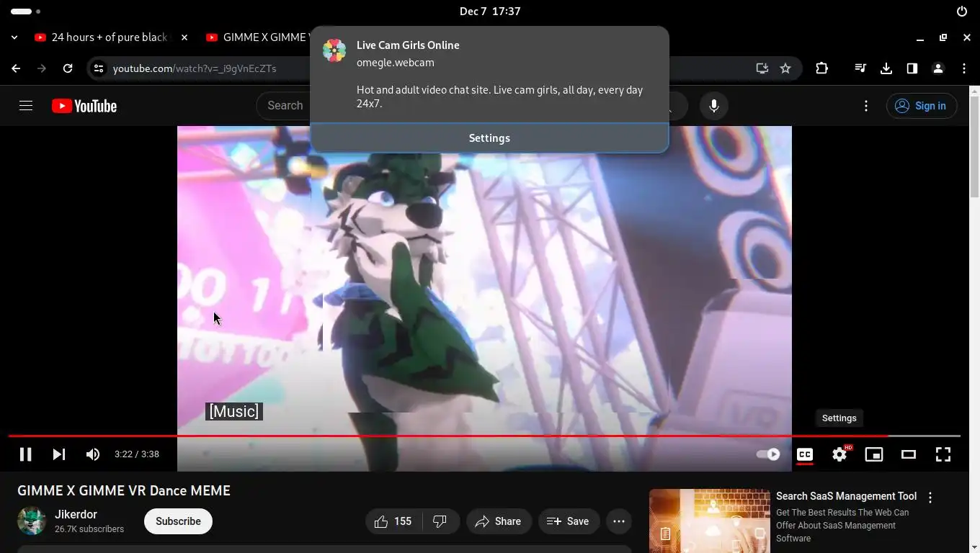Go back to previous page
Viewport: 980px width, 553px height.
tap(16, 68)
